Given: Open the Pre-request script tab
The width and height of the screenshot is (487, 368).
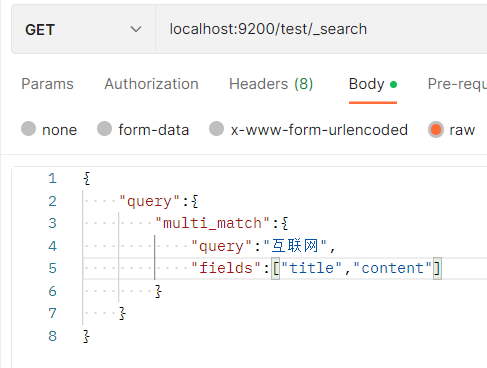Looking at the screenshot, I should pos(457,84).
